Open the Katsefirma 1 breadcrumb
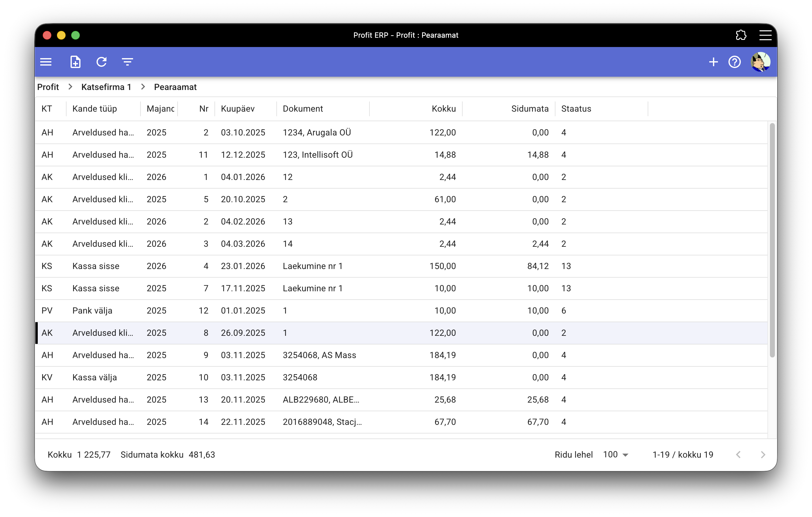This screenshot has height=517, width=812. pos(106,87)
